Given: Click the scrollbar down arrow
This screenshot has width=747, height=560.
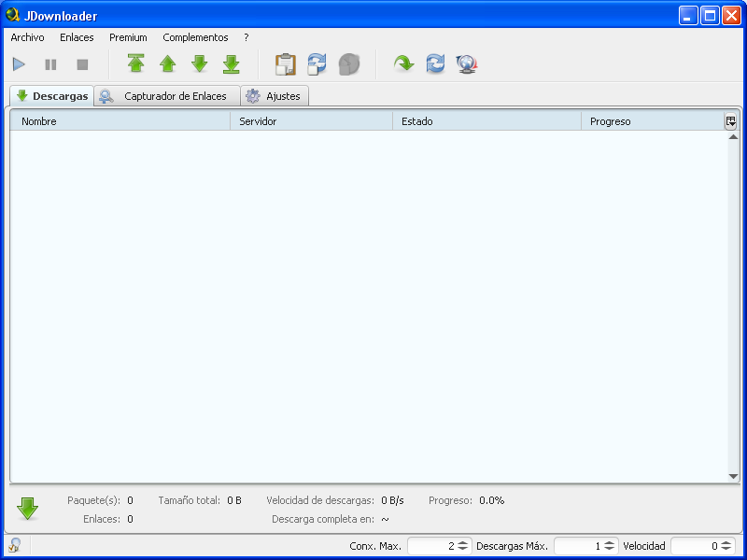Looking at the screenshot, I should pos(733,476).
